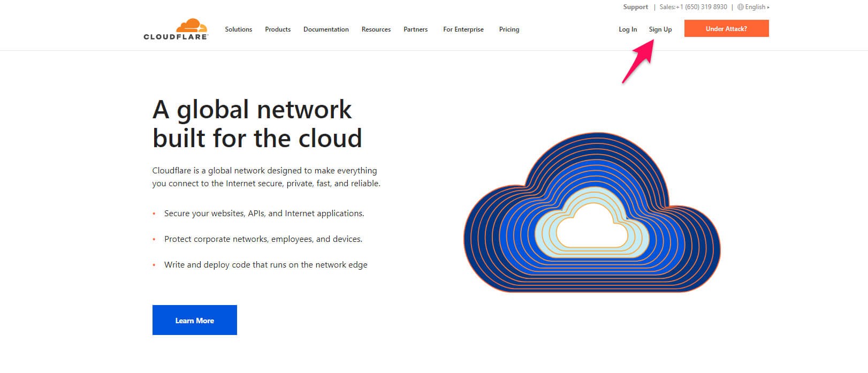868x373 pixels.
Task: Go to the For Enterprise page
Action: [x=463, y=29]
